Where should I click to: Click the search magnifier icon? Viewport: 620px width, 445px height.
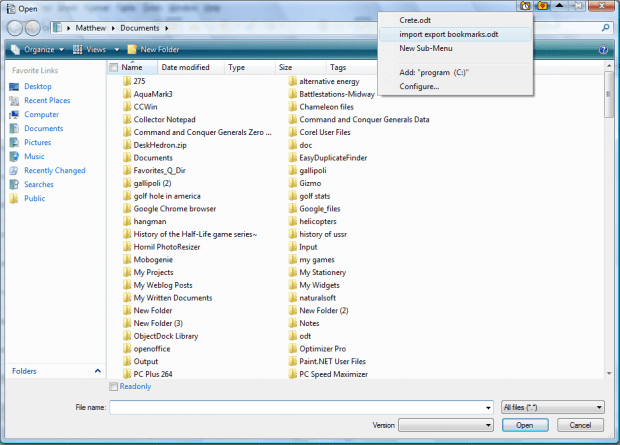point(605,28)
